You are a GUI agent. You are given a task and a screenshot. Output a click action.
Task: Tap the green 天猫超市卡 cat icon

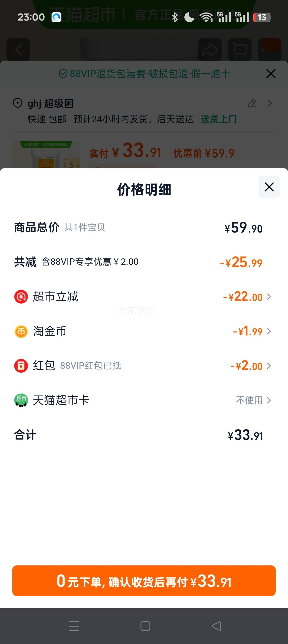pyautogui.click(x=21, y=400)
